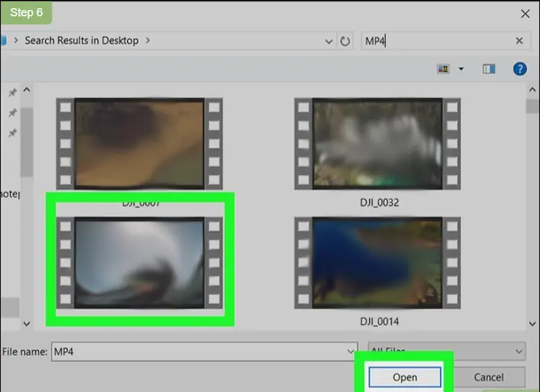The height and width of the screenshot is (392, 540).
Task: Open the blue help question mark
Action: (x=519, y=69)
